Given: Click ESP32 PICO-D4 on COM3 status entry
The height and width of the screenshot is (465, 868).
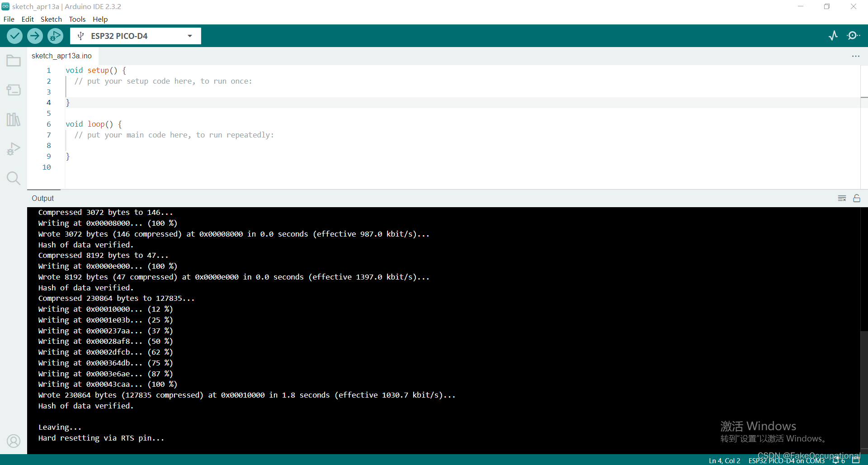Looking at the screenshot, I should 787,460.
